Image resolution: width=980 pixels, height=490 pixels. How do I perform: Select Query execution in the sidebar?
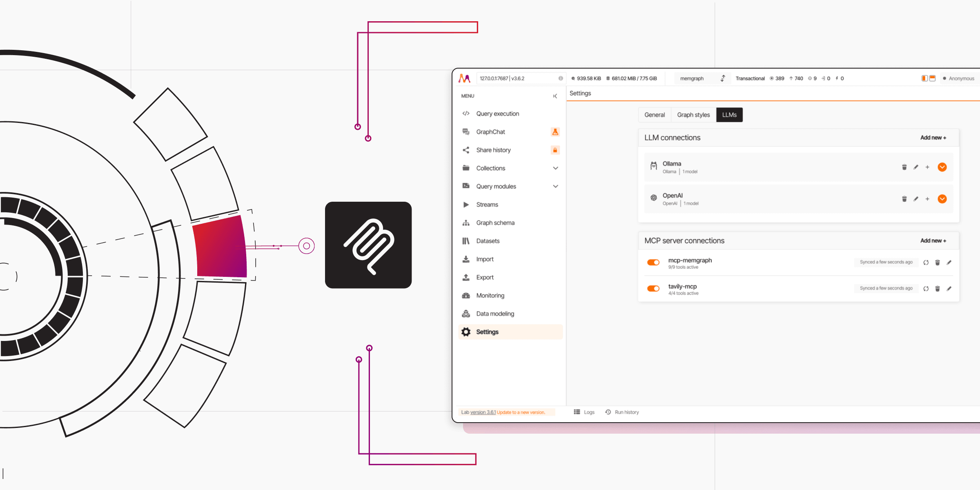pyautogui.click(x=497, y=114)
